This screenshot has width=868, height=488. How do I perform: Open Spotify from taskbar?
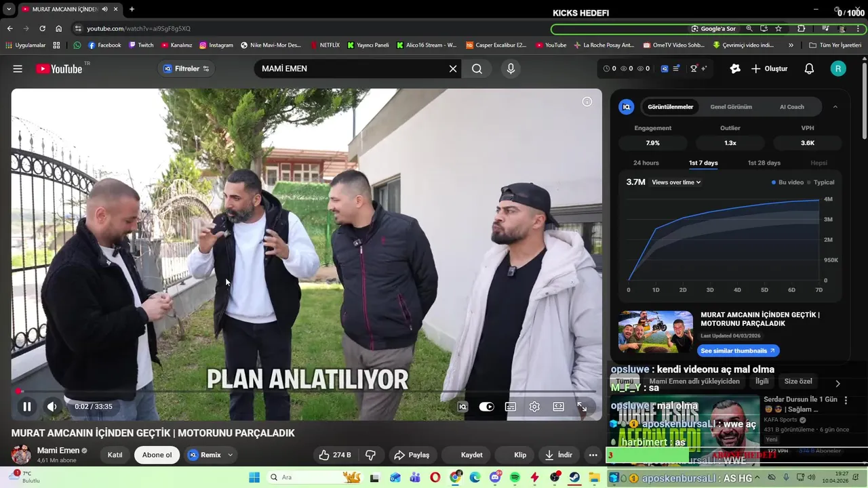[515, 478]
